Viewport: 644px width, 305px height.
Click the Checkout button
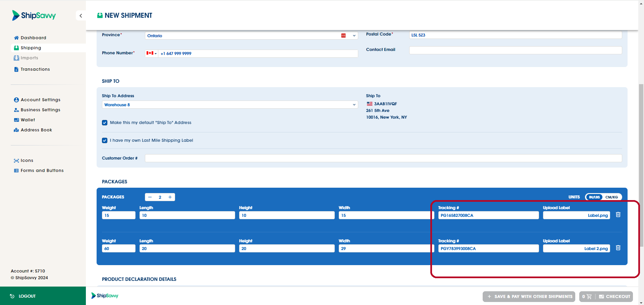[x=614, y=297]
